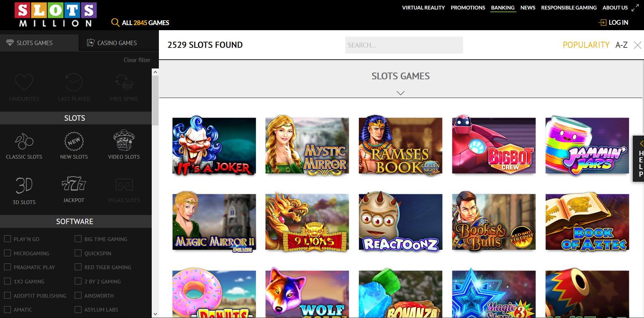Open the Help side panel arrow
The image size is (644, 318).
coord(641,144)
